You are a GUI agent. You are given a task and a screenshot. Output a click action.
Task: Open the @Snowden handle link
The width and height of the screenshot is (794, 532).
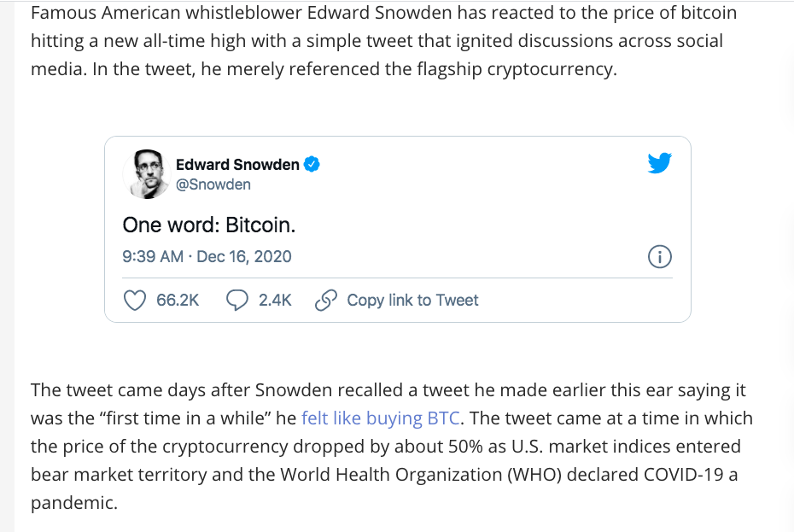pos(213,184)
